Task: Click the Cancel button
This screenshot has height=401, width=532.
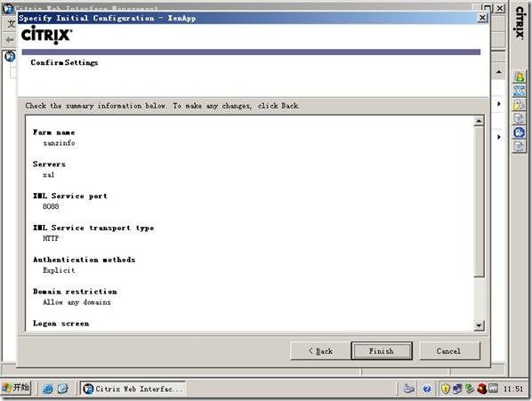Action: coord(449,351)
